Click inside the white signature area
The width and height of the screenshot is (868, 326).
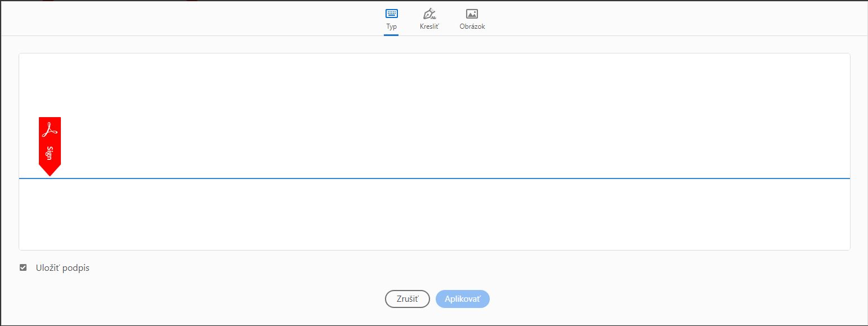coord(434,113)
